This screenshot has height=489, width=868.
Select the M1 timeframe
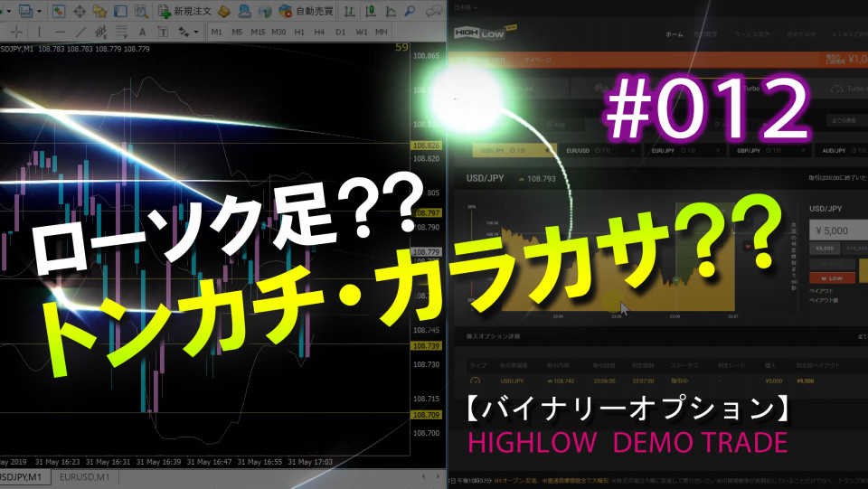(216, 32)
